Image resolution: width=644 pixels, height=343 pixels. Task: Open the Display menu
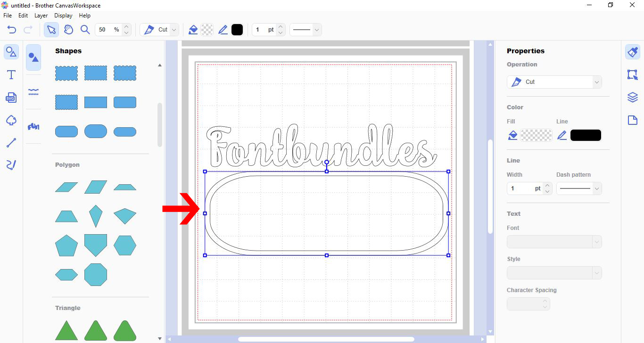click(x=63, y=16)
